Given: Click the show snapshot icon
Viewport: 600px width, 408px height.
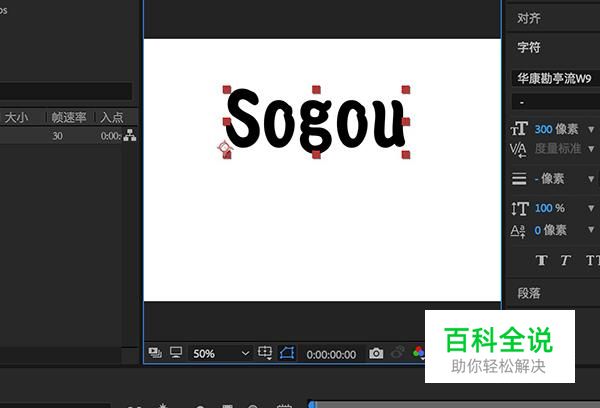Looking at the screenshot, I should click(x=398, y=352).
